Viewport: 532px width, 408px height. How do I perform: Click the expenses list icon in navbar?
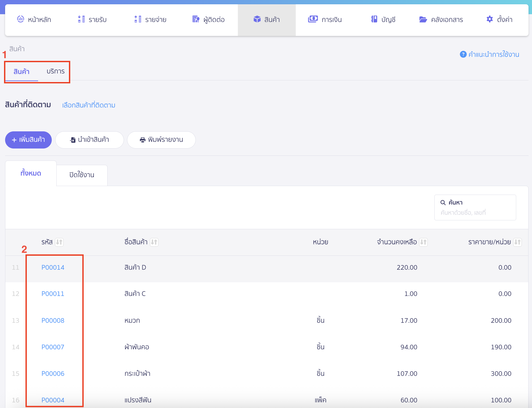coord(138,19)
